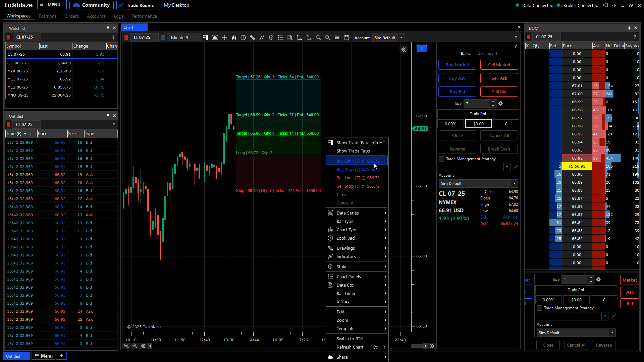Select GC 08-25 row in Watchlist
Viewport: 644px width, 362px height.
point(61,63)
